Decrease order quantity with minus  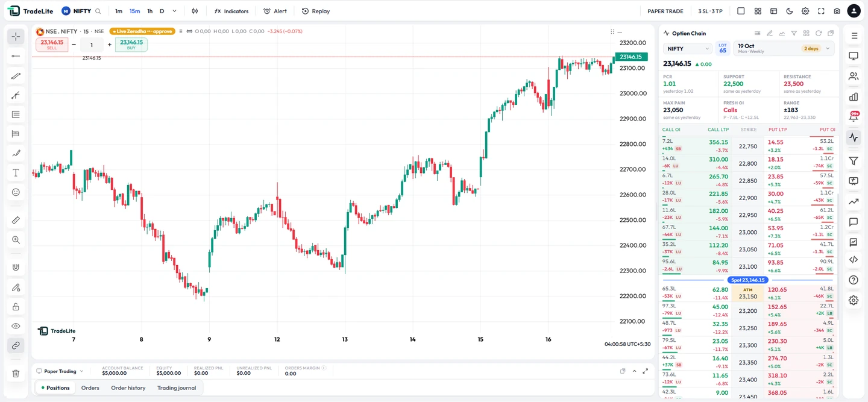74,45
